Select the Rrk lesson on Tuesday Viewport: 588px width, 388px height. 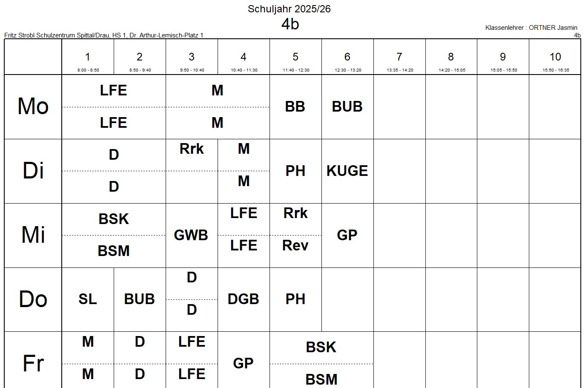click(192, 149)
